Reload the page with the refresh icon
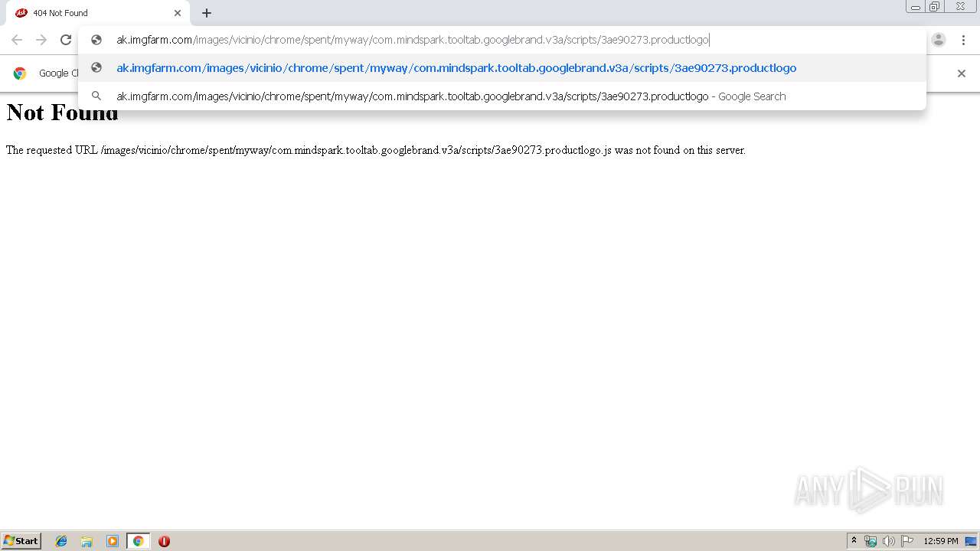The image size is (980, 551). (x=66, y=40)
